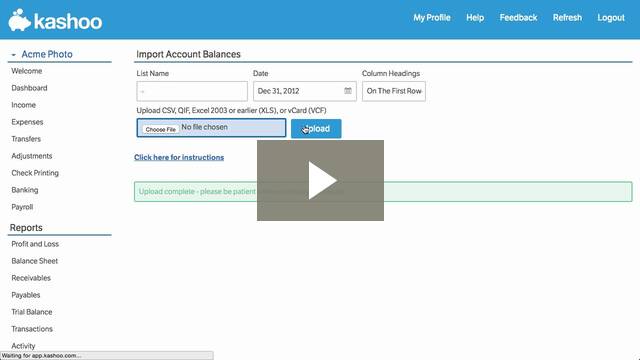Viewport: 640px width, 360px height.
Task: Open the Activity report link
Action: pos(23,346)
